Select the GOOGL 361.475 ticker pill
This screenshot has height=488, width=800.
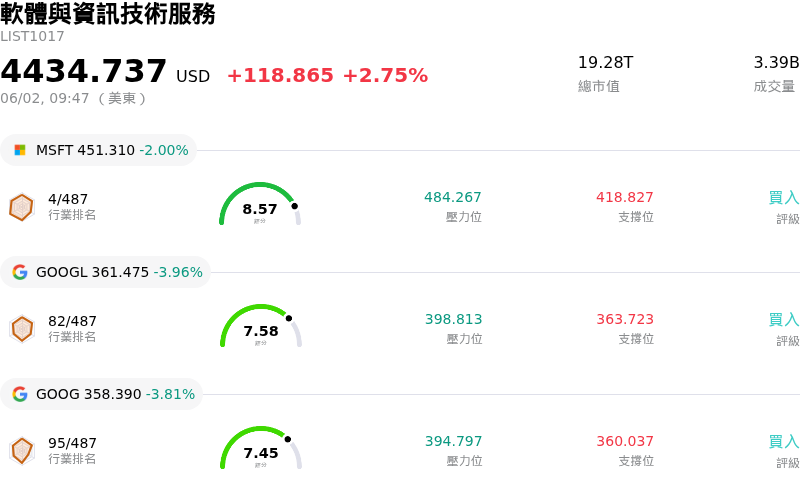106,272
